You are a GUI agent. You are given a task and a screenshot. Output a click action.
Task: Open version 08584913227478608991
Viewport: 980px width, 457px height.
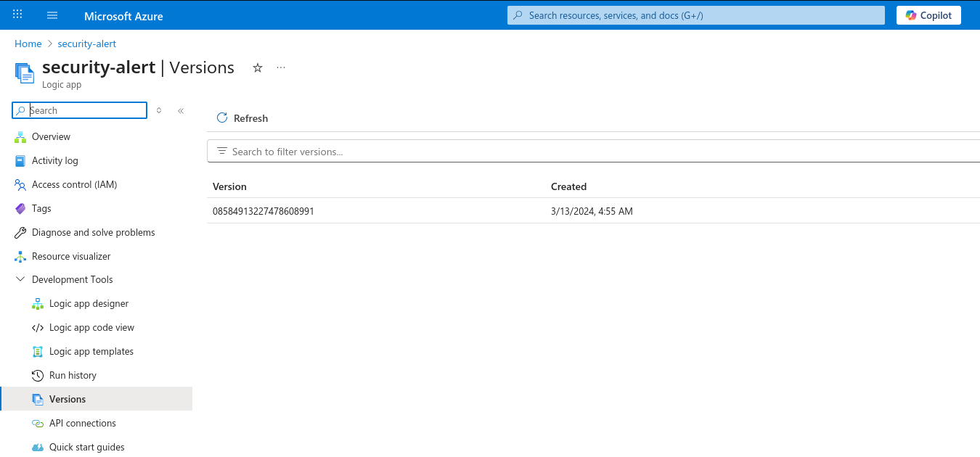coord(264,211)
